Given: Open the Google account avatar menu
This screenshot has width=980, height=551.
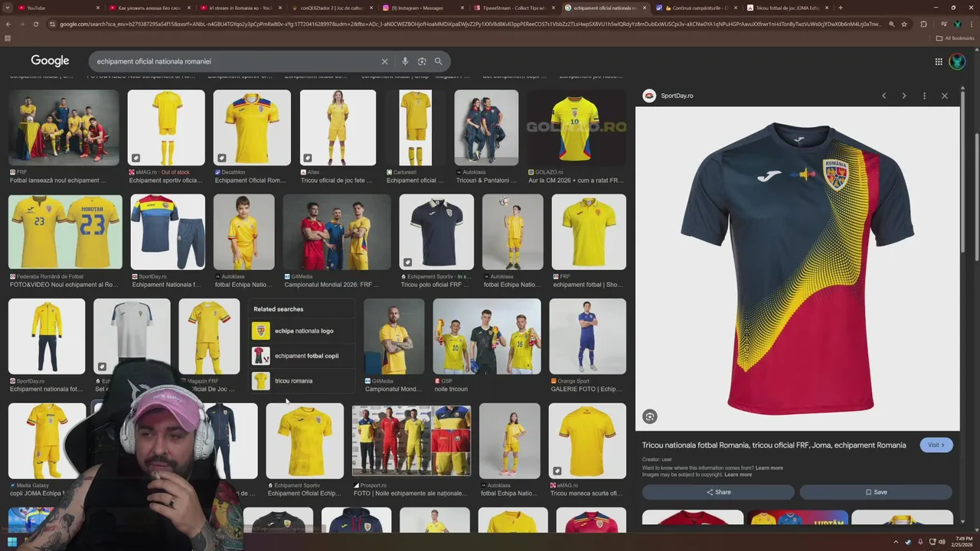Looking at the screenshot, I should 957,62.
